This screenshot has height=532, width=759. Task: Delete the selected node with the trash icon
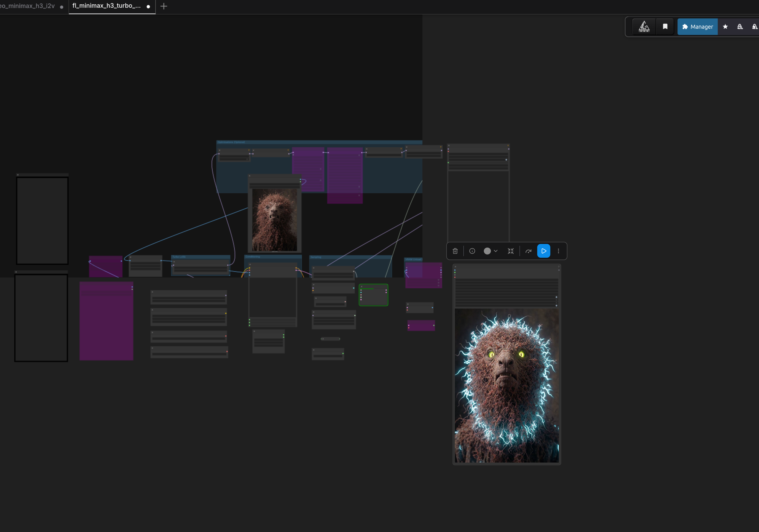coord(455,251)
